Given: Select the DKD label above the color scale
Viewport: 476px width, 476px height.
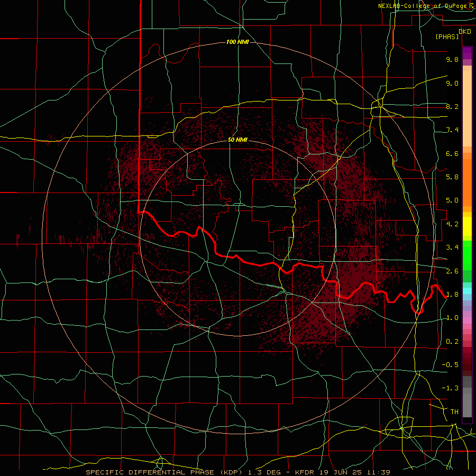Looking at the screenshot, I should click(x=465, y=32).
